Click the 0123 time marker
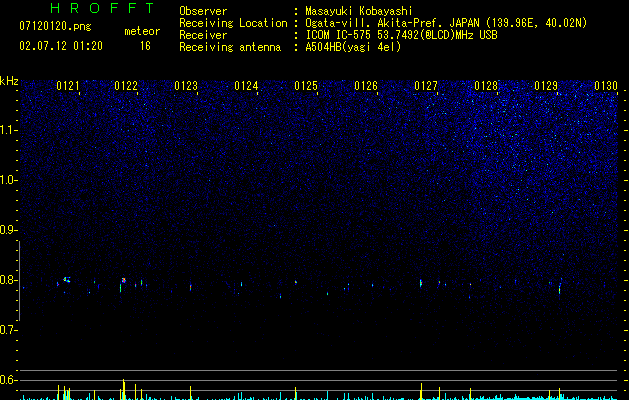Screen dimensions: 629x400 (x=186, y=86)
